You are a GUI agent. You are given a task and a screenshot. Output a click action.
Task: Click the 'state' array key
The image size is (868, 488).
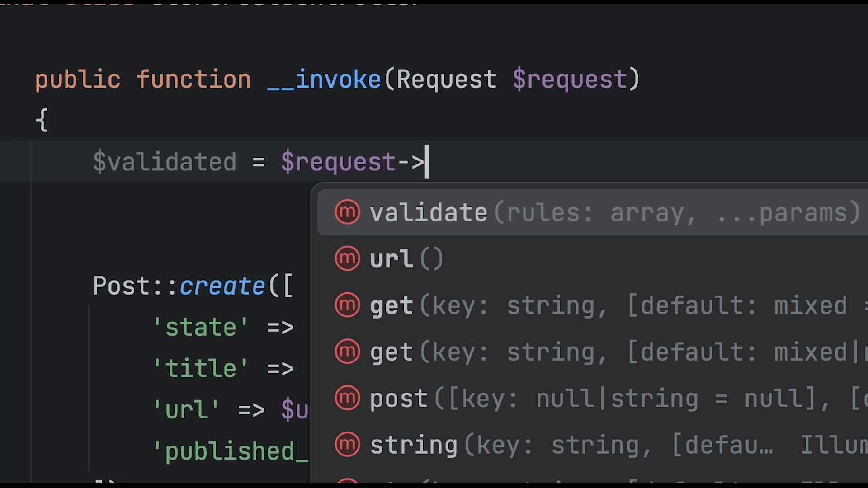pos(200,327)
